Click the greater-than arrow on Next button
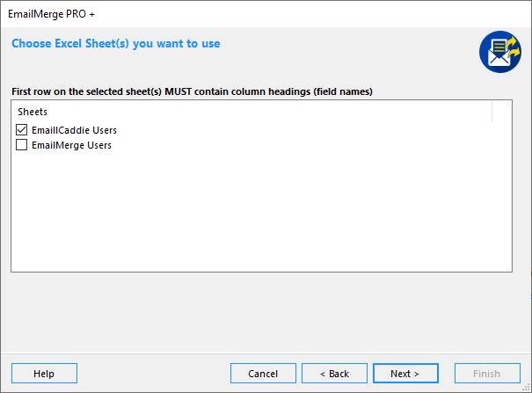Image resolution: width=532 pixels, height=393 pixels. pos(416,374)
